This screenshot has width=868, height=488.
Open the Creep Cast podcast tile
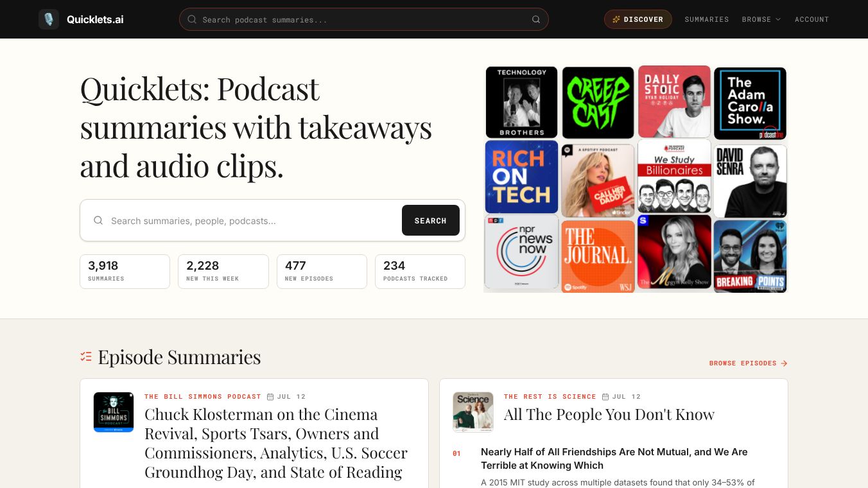click(598, 102)
